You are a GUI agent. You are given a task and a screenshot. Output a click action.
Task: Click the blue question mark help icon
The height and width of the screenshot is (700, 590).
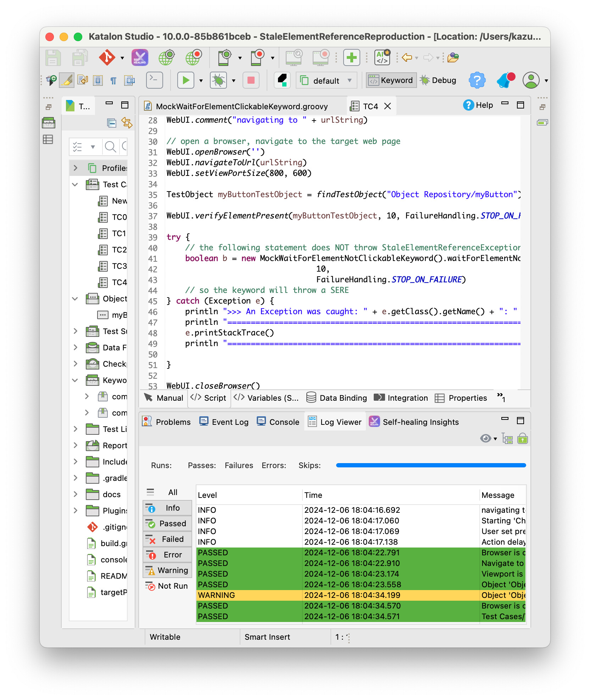[x=477, y=80]
